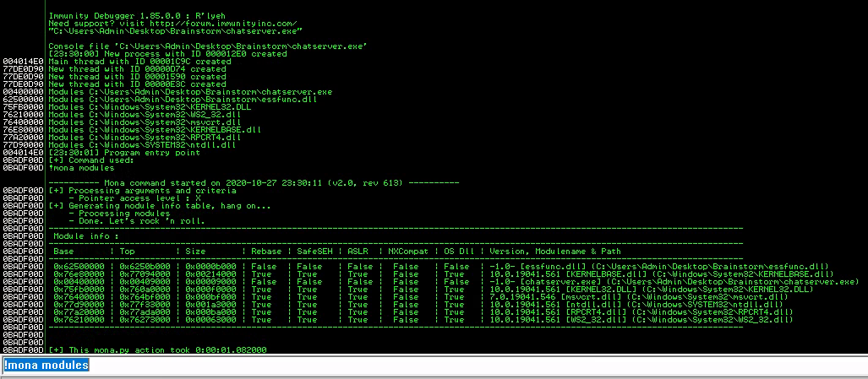Click the 'Generating module info table, hang on' line
Viewport: 868px width, 379px height.
pos(160,205)
